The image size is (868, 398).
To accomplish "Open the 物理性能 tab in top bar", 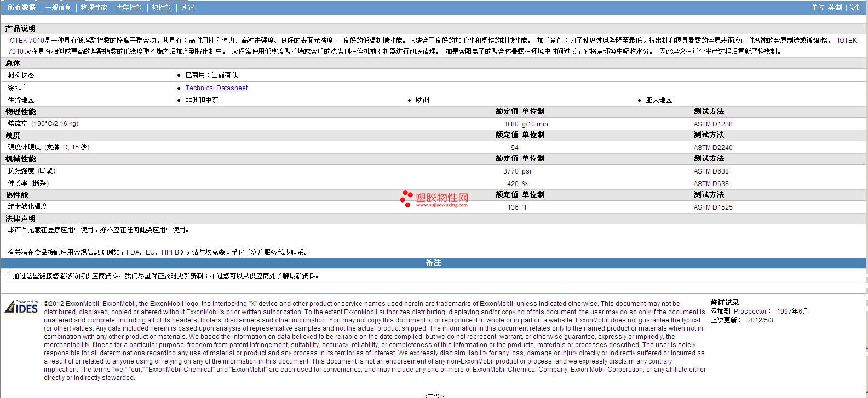I will tap(94, 8).
